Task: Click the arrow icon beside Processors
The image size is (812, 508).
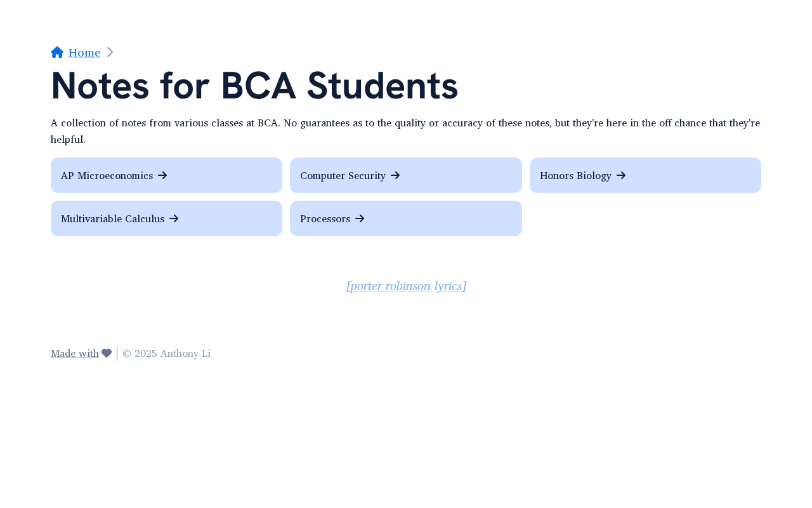Action: (x=360, y=218)
